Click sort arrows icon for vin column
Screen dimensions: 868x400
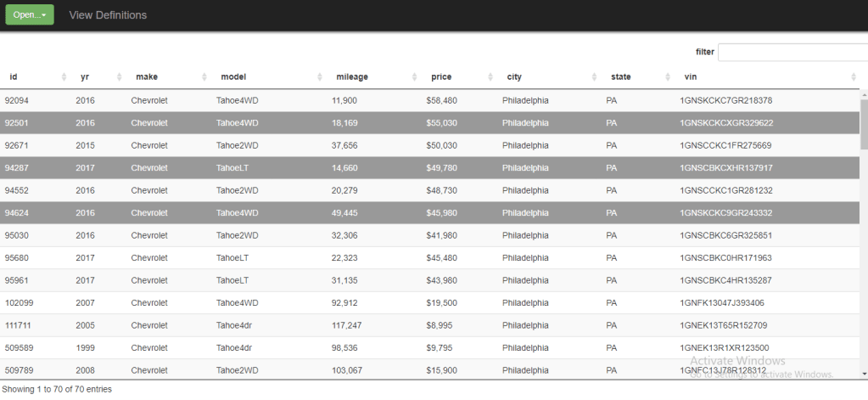(853, 77)
